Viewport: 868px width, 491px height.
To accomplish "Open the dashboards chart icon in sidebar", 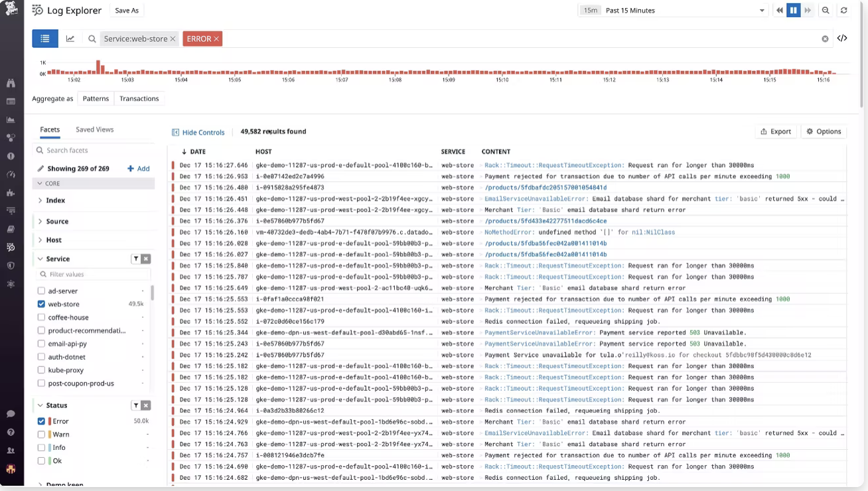I will tap(11, 120).
